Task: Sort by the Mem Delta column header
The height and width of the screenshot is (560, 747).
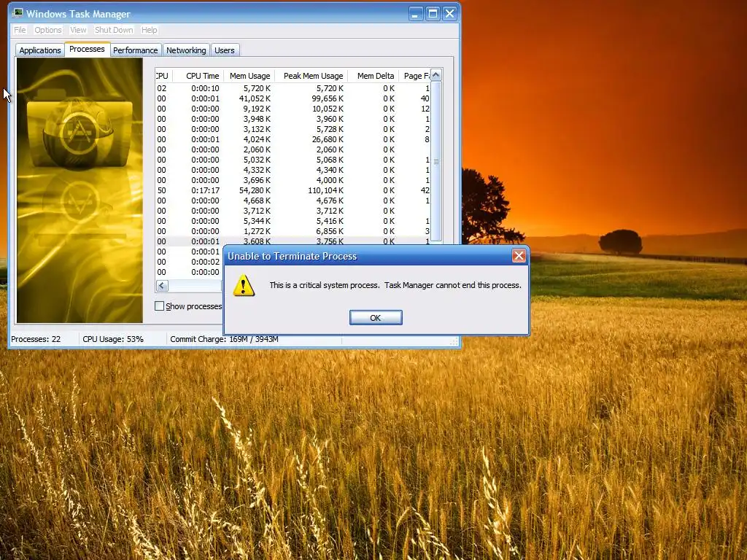Action: pos(373,76)
